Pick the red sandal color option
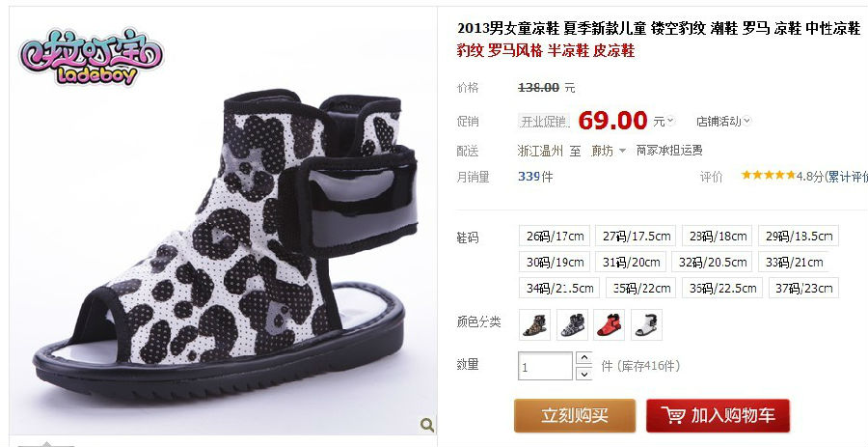The image size is (868, 447). [x=609, y=324]
